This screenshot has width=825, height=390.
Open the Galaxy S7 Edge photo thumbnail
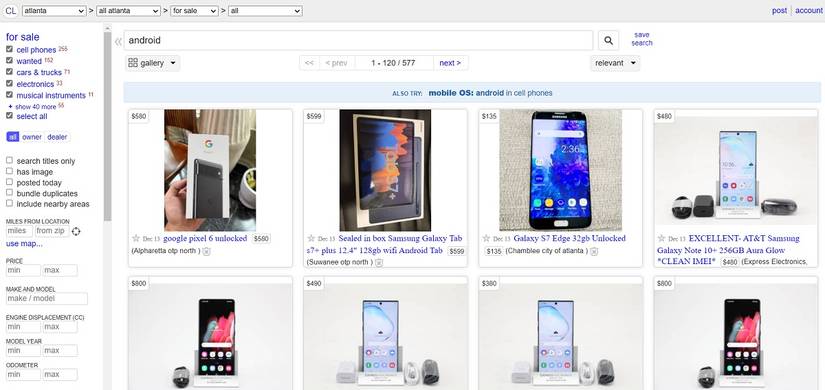pyautogui.click(x=560, y=170)
